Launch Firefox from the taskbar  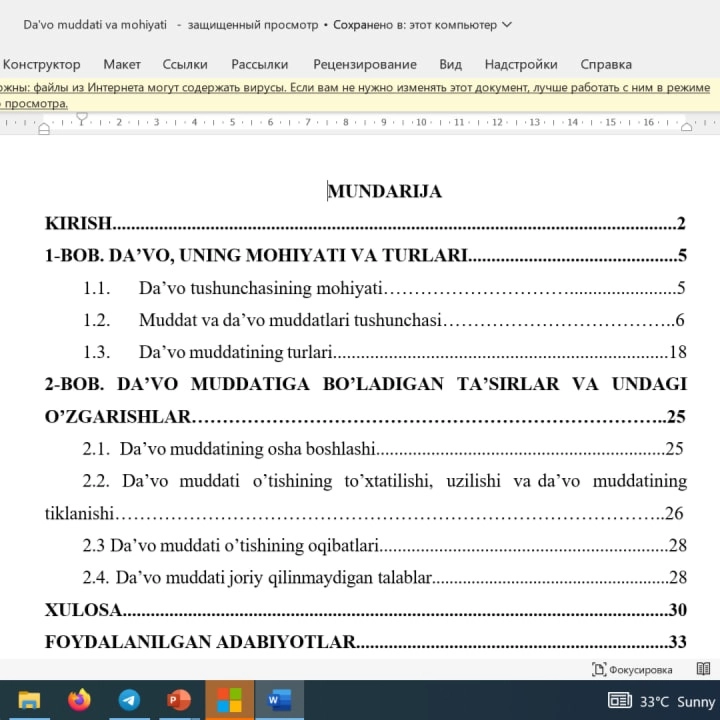[79, 700]
